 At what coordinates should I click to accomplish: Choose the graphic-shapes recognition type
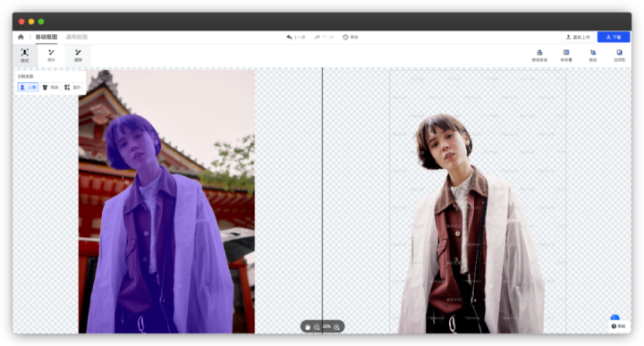72,88
